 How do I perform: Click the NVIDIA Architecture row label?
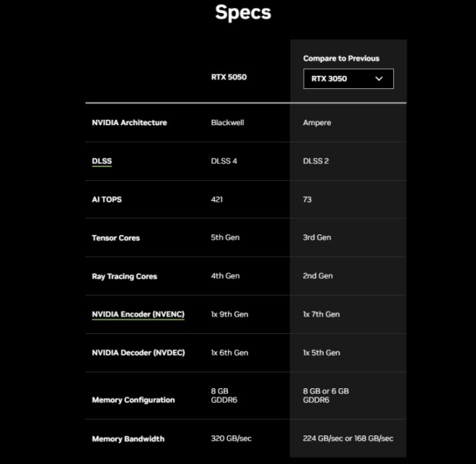coord(129,122)
